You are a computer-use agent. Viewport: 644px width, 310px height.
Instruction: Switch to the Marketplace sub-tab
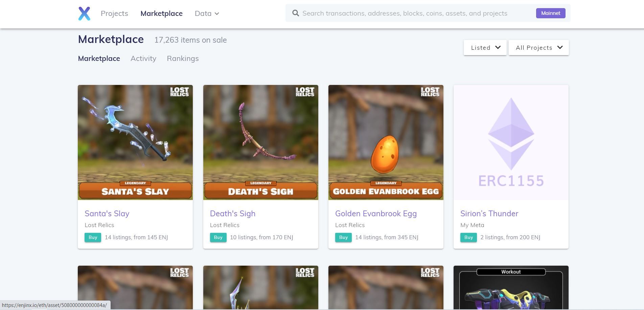pos(99,59)
